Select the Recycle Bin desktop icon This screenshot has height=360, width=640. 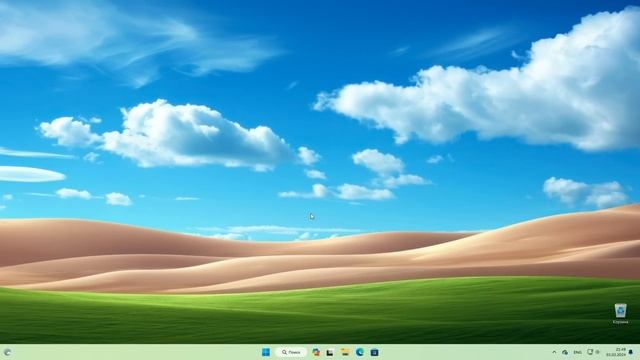[620, 314]
